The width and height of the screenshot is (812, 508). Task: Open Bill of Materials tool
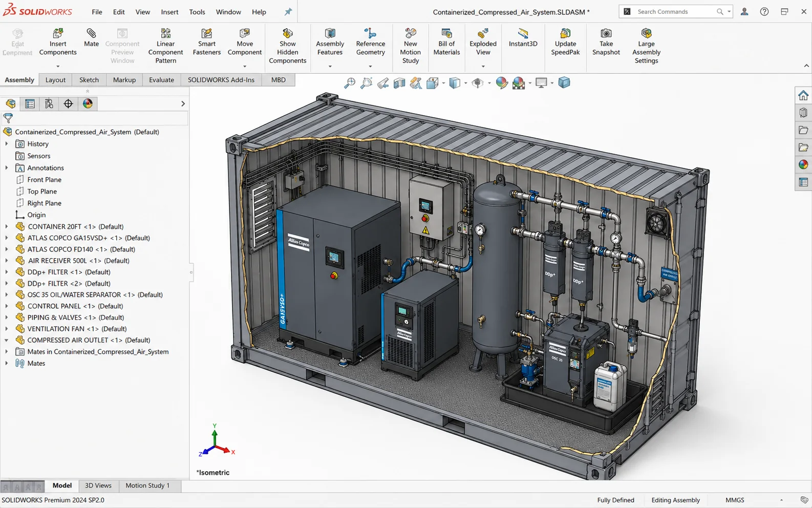click(446, 42)
